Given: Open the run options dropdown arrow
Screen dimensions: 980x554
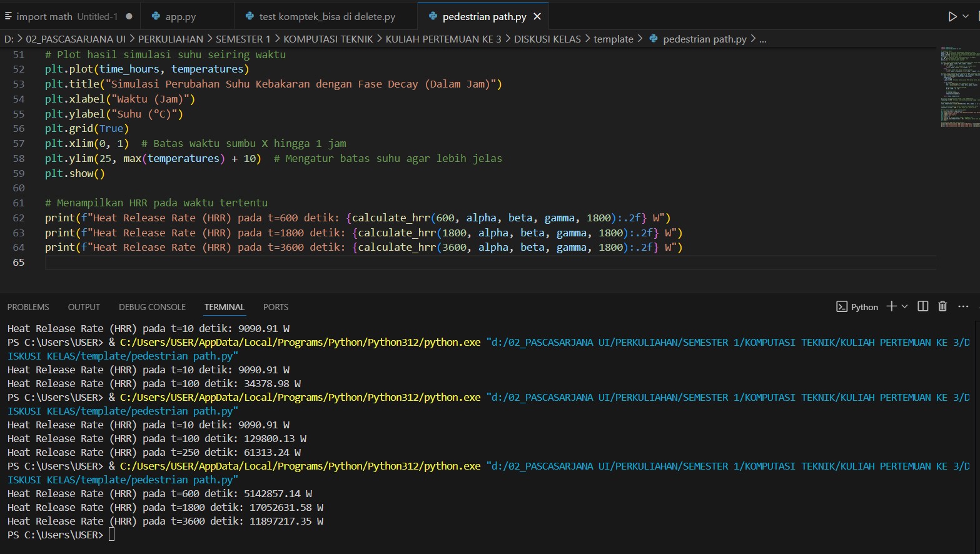Looking at the screenshot, I should point(966,17).
